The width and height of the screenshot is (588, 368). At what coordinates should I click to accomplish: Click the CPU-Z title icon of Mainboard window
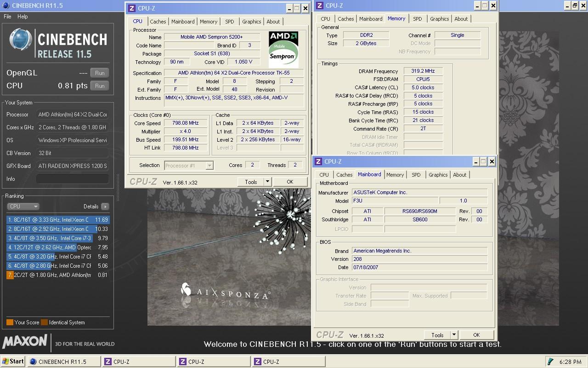[x=318, y=161]
